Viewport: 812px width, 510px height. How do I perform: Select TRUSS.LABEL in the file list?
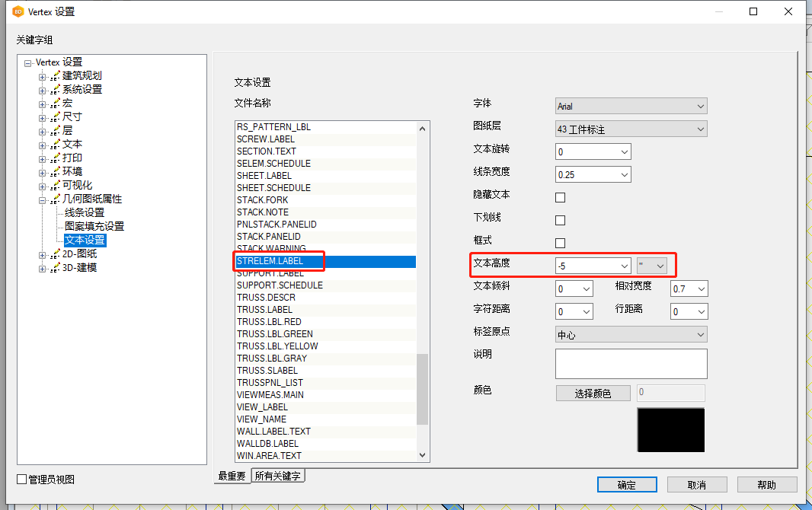click(326, 310)
